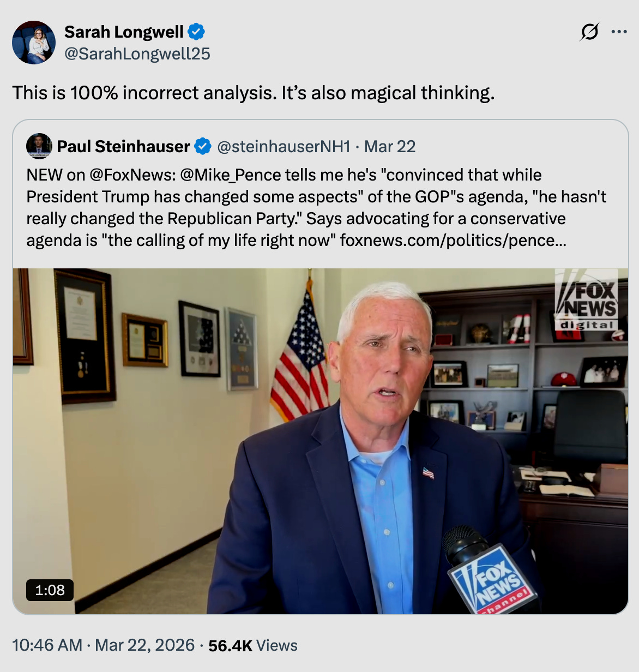
Task: Click Paul Steinhauser's verified checkmark
Action: [203, 146]
